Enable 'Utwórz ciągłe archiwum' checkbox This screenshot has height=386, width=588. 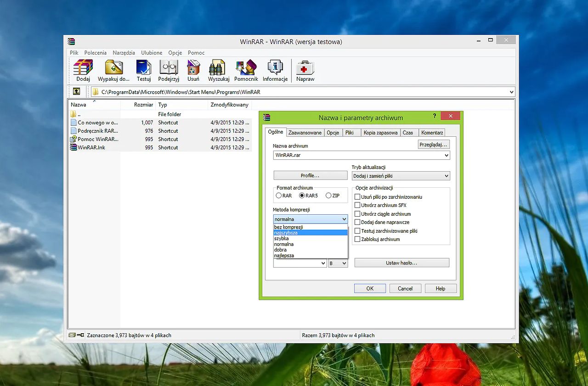point(357,213)
